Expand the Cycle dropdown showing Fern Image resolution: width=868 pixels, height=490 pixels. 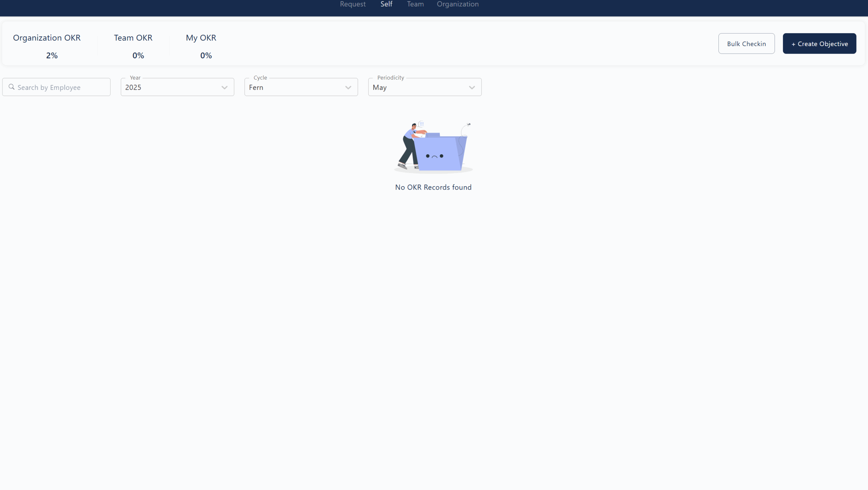click(301, 87)
